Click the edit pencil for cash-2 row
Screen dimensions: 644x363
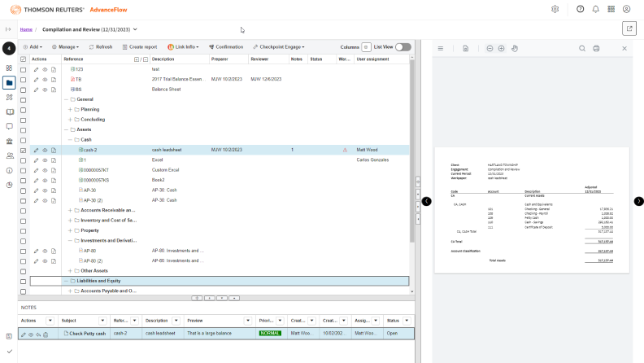tap(36, 151)
